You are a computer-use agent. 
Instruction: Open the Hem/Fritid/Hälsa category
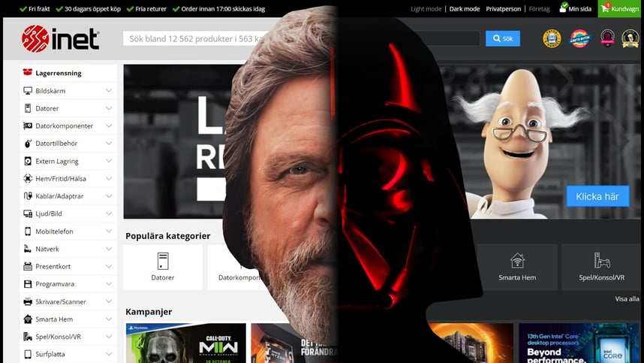[68, 178]
